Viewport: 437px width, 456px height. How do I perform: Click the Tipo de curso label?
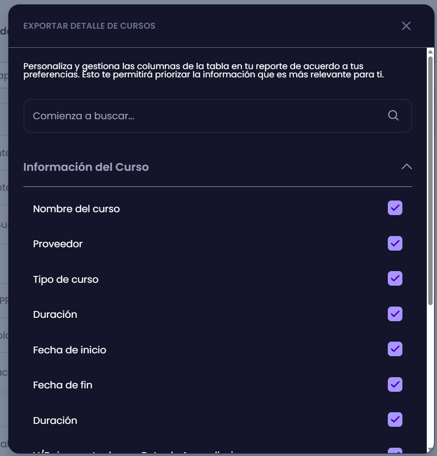tap(66, 279)
